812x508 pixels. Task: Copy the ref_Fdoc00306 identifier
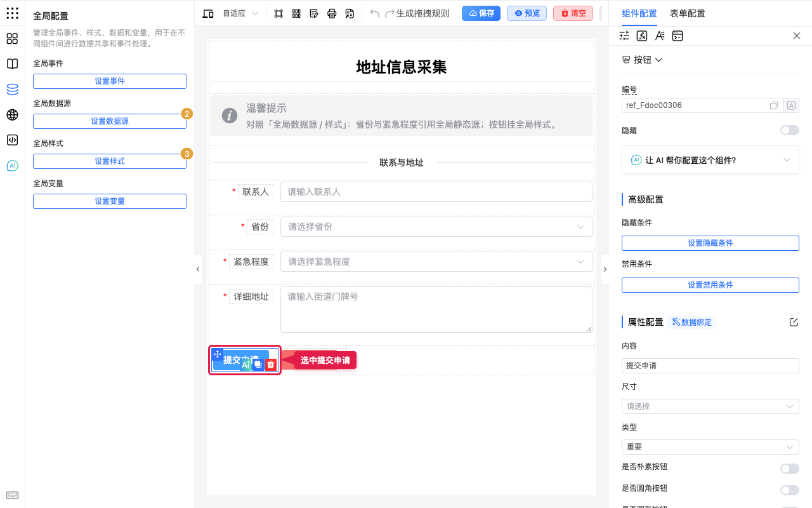[x=774, y=105]
